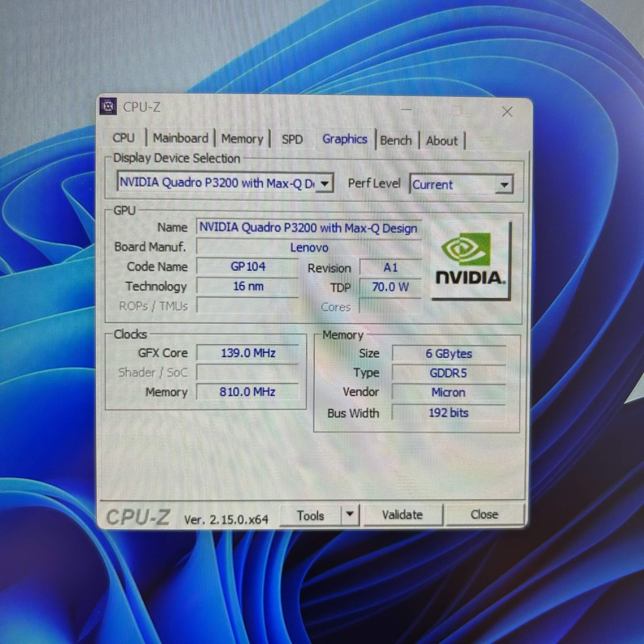Open the Tools dropdown arrow
This screenshot has height=644, width=644.
350,514
